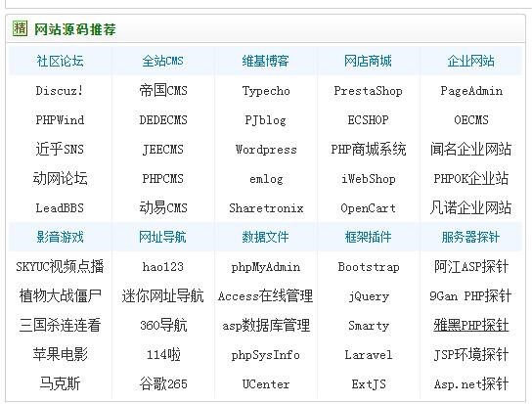Open the 企业网站 category heading
The height and width of the screenshot is (404, 532).
[x=471, y=61]
